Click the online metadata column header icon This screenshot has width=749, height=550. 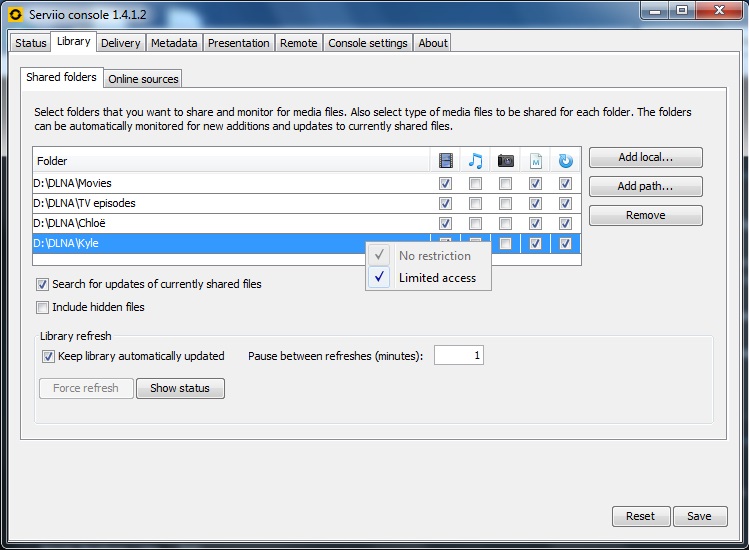pyautogui.click(x=535, y=161)
